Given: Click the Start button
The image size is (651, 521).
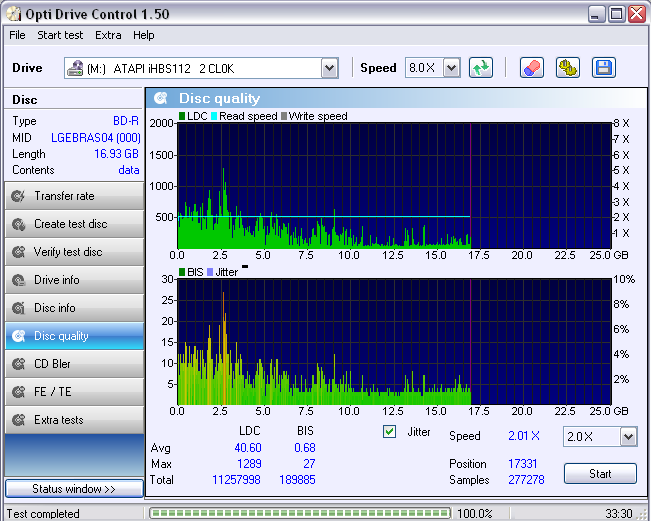Looking at the screenshot, I should (x=600, y=474).
